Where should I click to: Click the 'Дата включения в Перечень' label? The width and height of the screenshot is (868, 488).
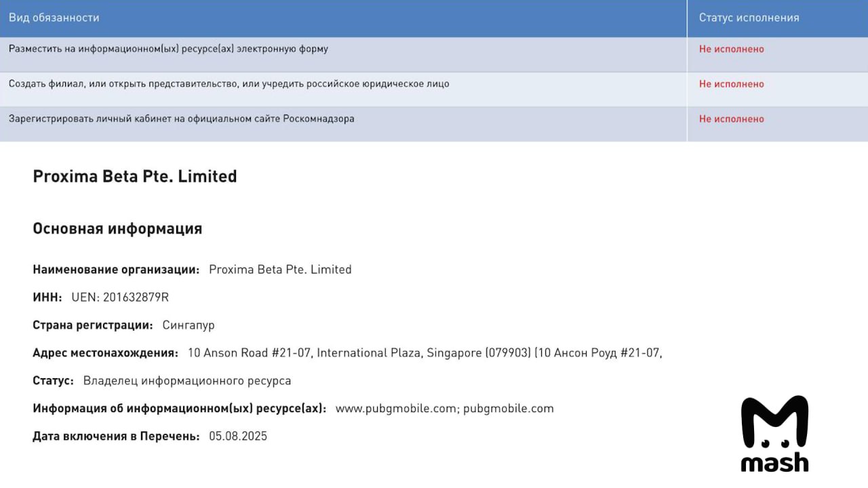116,436
